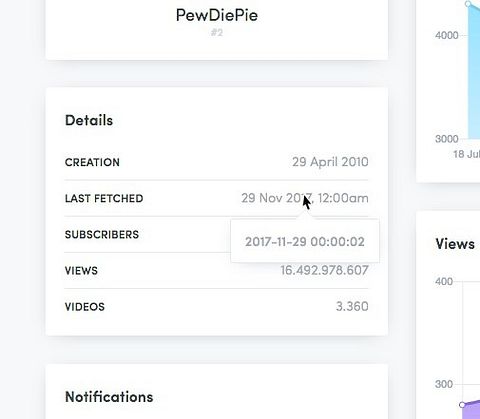Select the VIEWS row label
Image resolution: width=480 pixels, height=419 pixels.
(81, 271)
